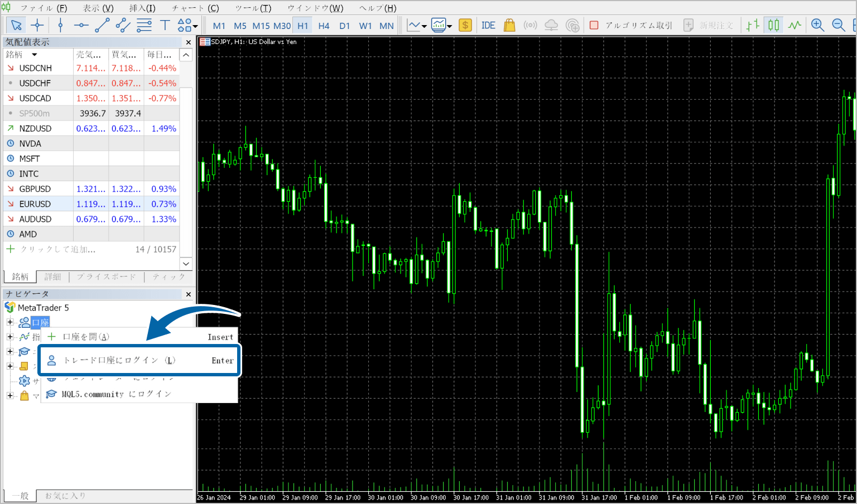The height and width of the screenshot is (504, 857).
Task: Switch to the 詳細 tab
Action: pos(53,277)
